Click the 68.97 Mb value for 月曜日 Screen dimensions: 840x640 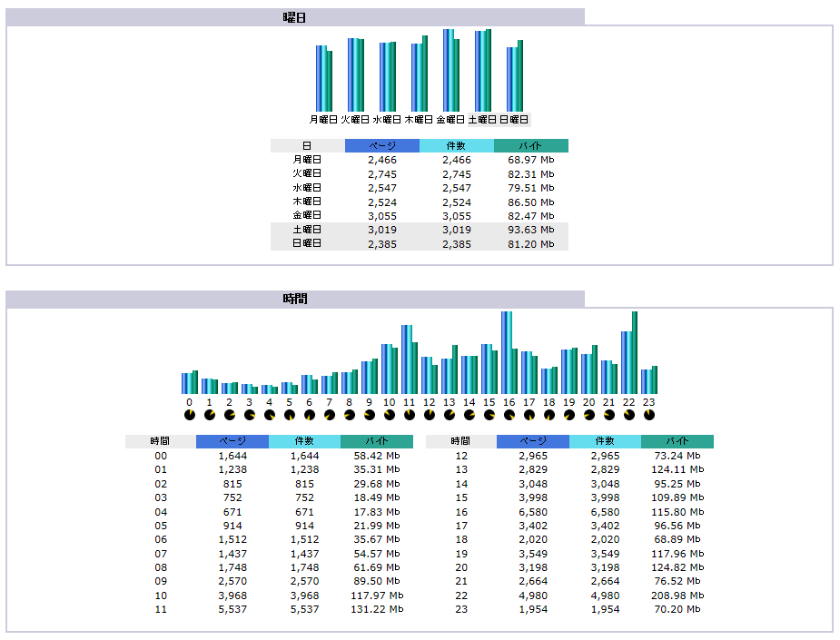[x=531, y=160]
